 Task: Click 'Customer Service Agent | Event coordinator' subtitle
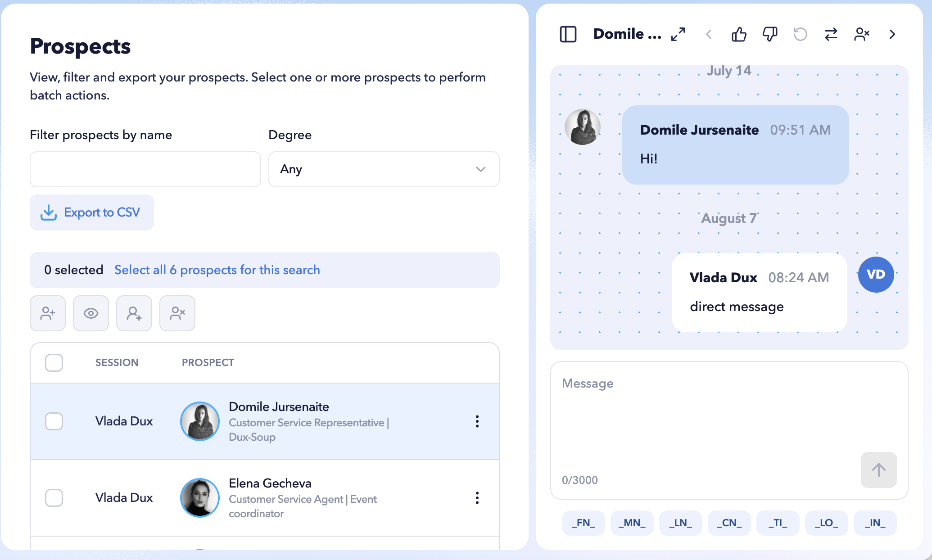click(x=303, y=506)
